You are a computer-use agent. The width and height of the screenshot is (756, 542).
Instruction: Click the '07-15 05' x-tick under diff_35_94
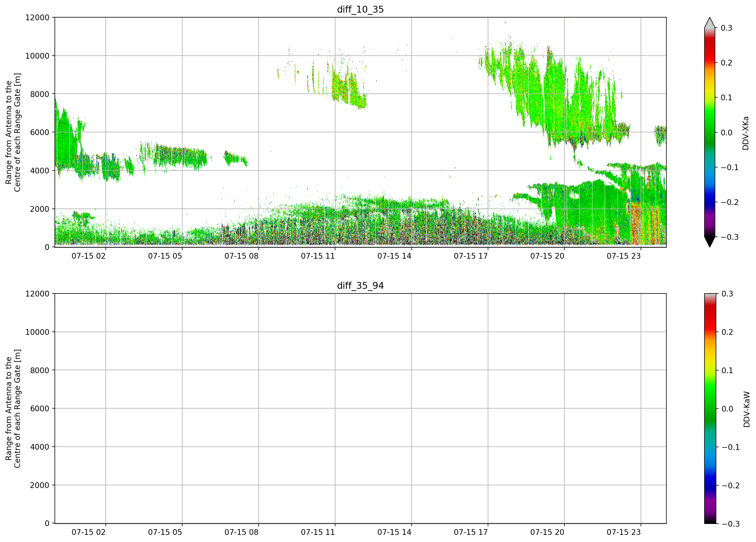(x=165, y=532)
